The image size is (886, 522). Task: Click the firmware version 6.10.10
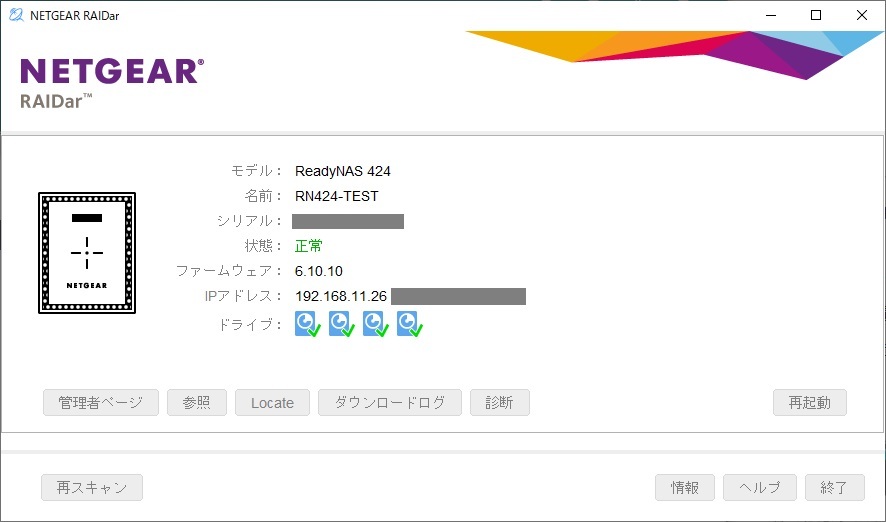[319, 271]
